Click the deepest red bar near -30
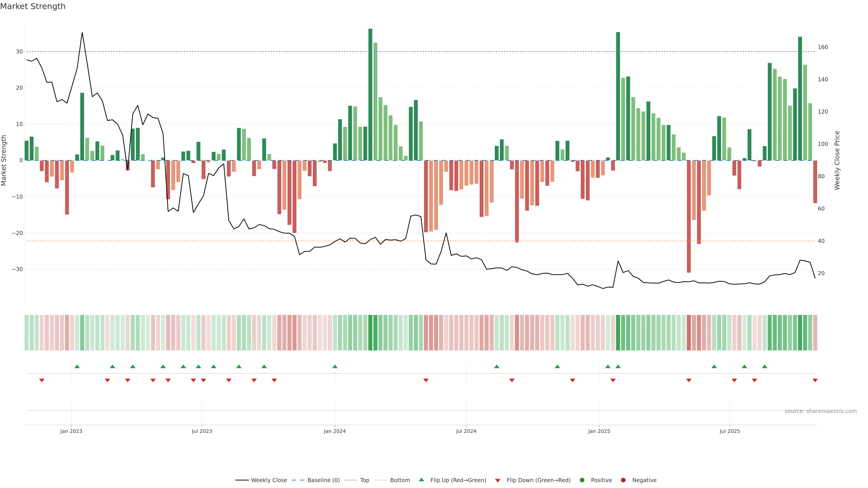This screenshot has width=868, height=488. click(689, 216)
